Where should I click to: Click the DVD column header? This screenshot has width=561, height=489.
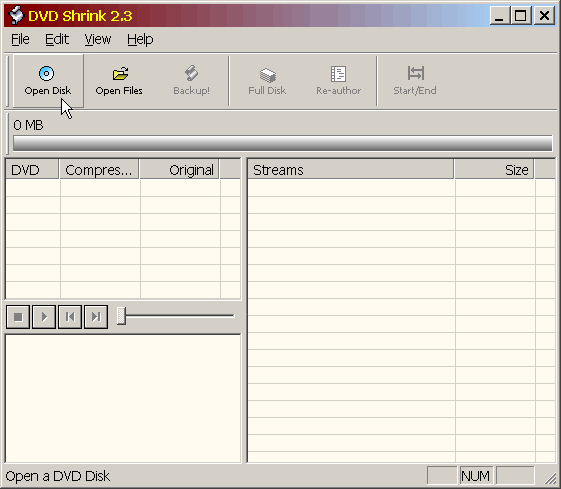[x=32, y=170]
